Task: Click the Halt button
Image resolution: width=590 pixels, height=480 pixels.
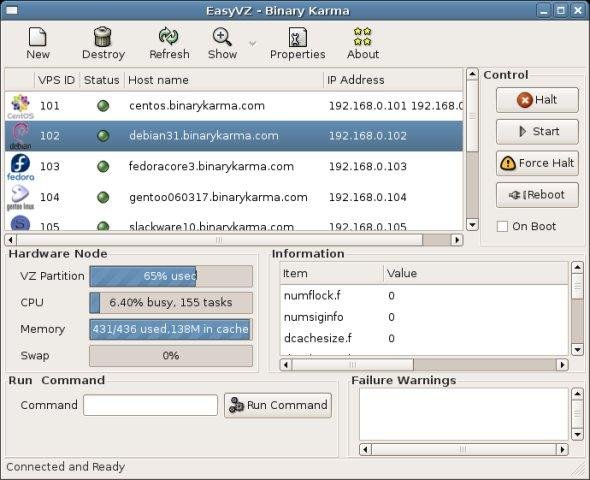Action: click(537, 100)
